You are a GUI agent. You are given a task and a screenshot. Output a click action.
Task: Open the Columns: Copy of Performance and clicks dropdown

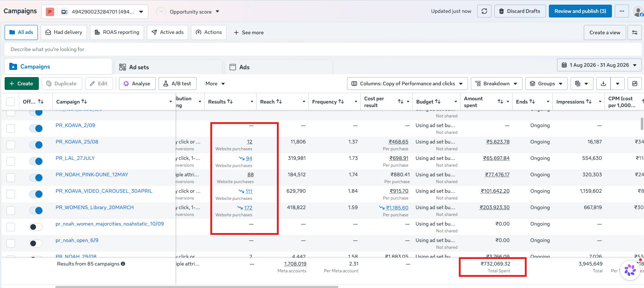[407, 84]
